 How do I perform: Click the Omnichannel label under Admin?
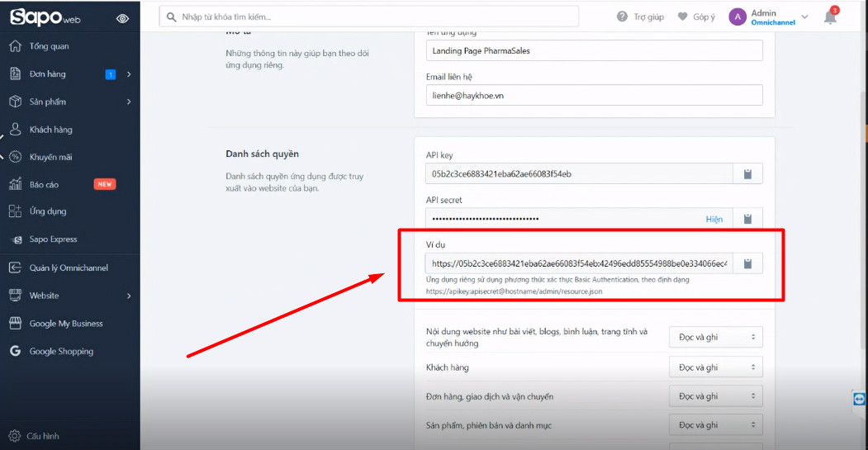click(773, 22)
